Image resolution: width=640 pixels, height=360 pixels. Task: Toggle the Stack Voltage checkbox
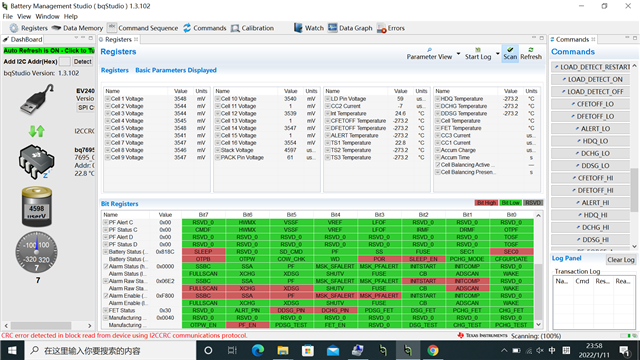[218, 150]
